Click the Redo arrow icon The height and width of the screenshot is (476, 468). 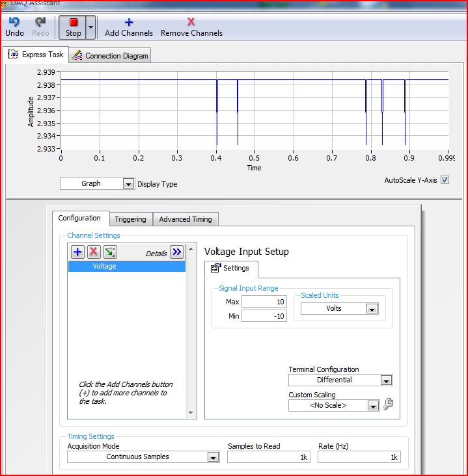coord(40,22)
